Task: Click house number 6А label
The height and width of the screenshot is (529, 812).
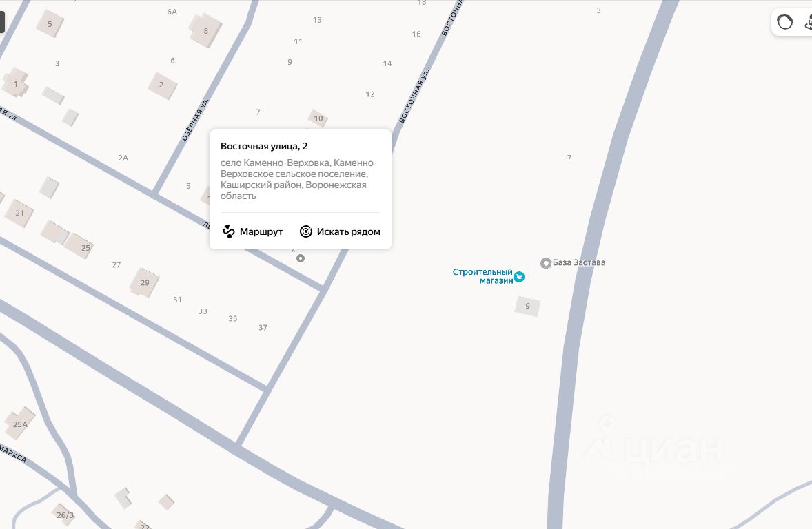Action: (x=172, y=12)
